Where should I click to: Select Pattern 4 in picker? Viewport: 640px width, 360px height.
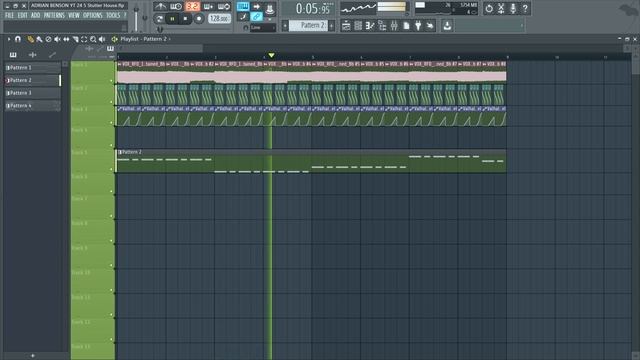click(33, 106)
